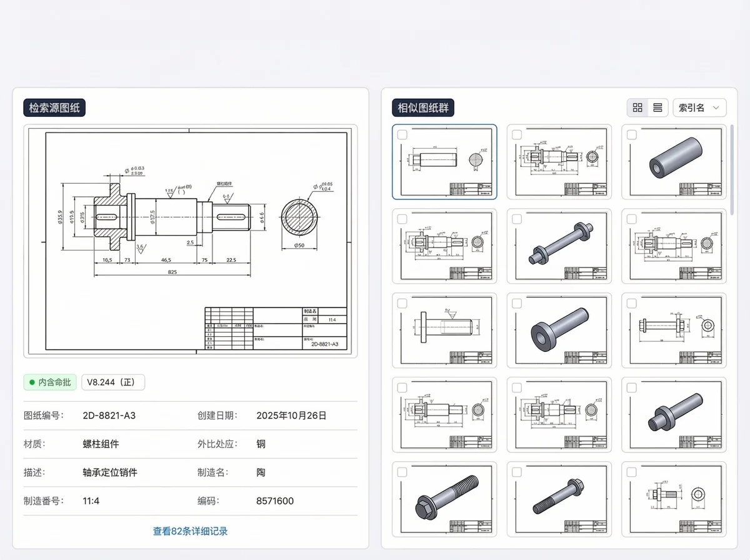Select the stepped shaft with collar thumbnail
750x560 pixels.
[674, 416]
